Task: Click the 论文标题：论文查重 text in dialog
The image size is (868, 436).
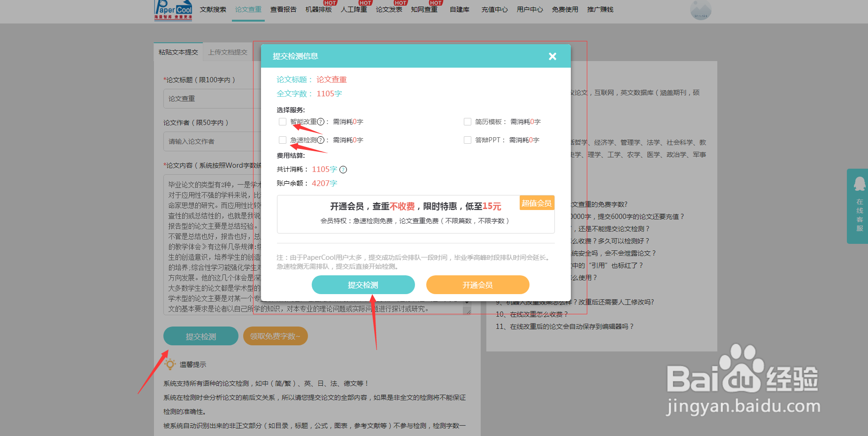Action: click(312, 79)
